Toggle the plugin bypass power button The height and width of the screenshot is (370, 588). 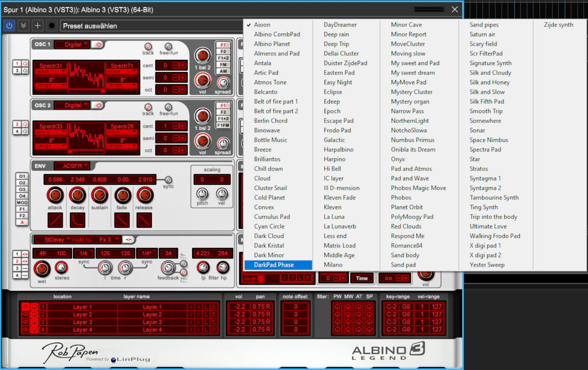9,25
